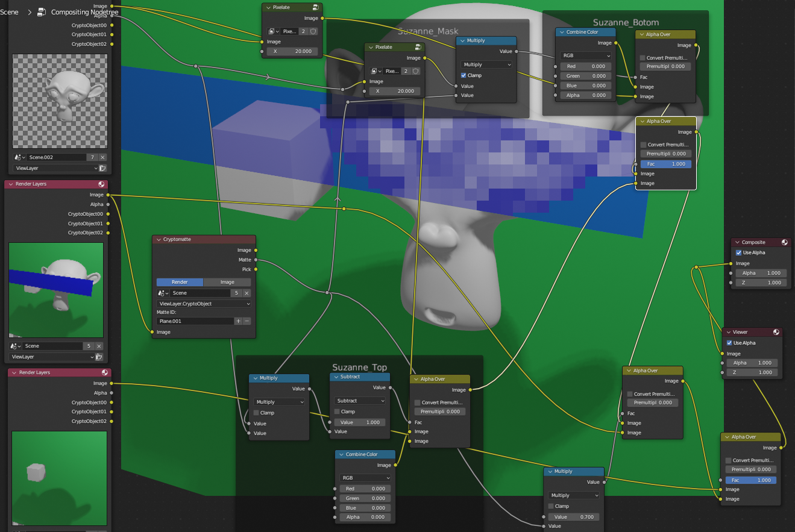Uncheck Clamp in Suzanne_Mask Multiply node
The height and width of the screenshot is (532, 795).
point(463,75)
